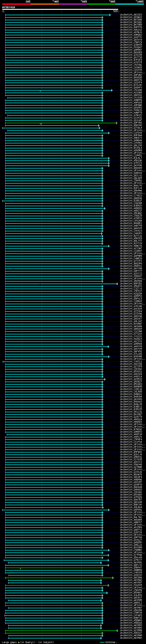The height and width of the screenshot is (644, 146).
Task: Click the hit label UniRef100_A8IZK3
Action: [131, 15]
